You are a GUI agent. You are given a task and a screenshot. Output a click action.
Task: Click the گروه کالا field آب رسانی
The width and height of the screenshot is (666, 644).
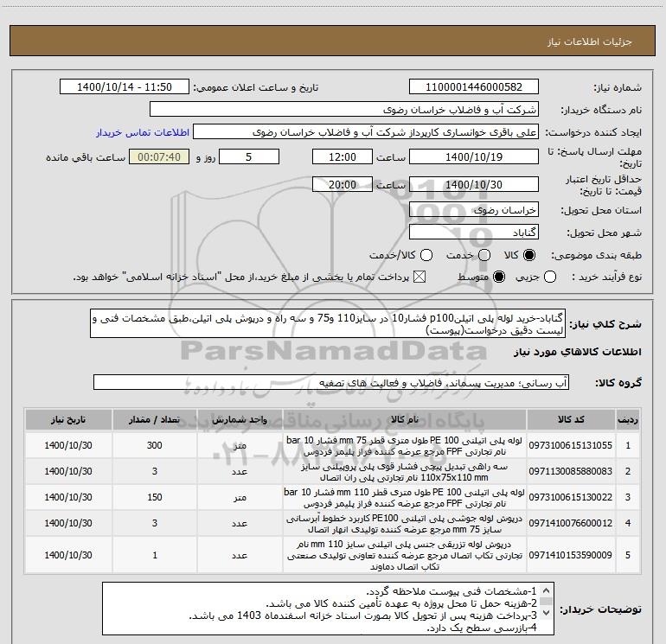[331, 382]
